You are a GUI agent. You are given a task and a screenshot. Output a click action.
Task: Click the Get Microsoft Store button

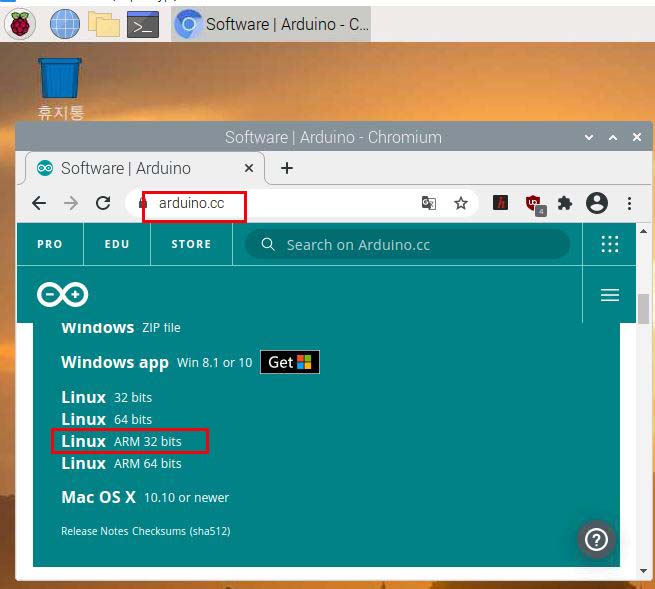click(290, 362)
